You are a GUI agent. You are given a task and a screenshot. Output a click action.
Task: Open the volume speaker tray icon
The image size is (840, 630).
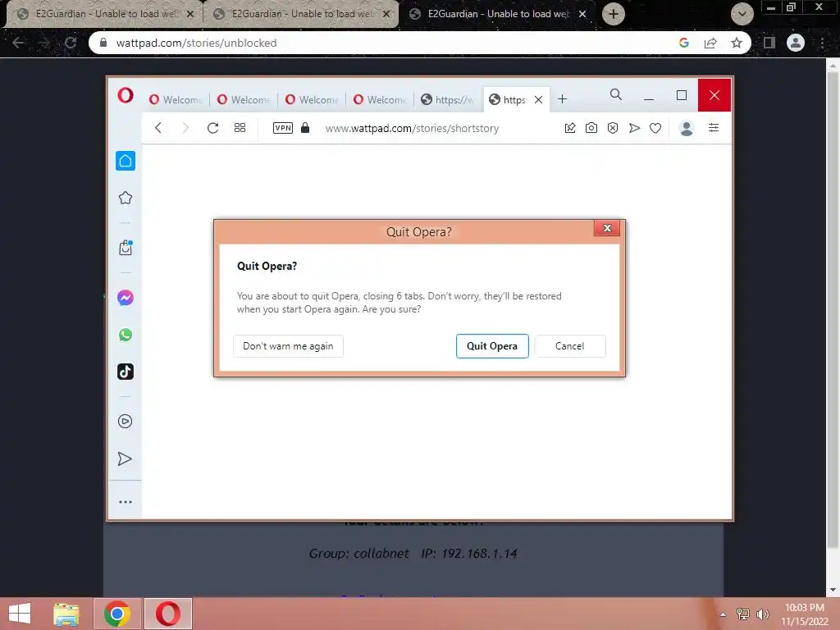point(762,614)
